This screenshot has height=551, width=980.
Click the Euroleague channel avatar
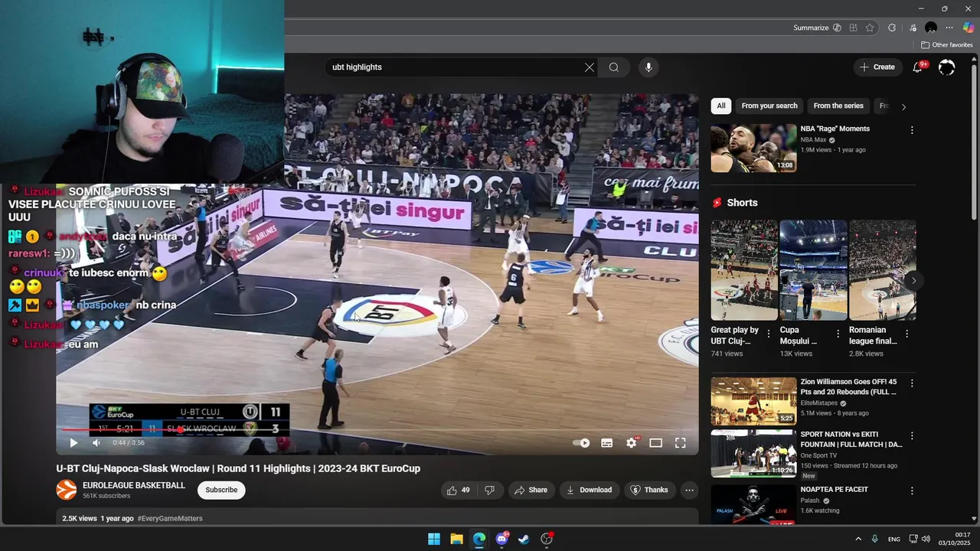67,490
